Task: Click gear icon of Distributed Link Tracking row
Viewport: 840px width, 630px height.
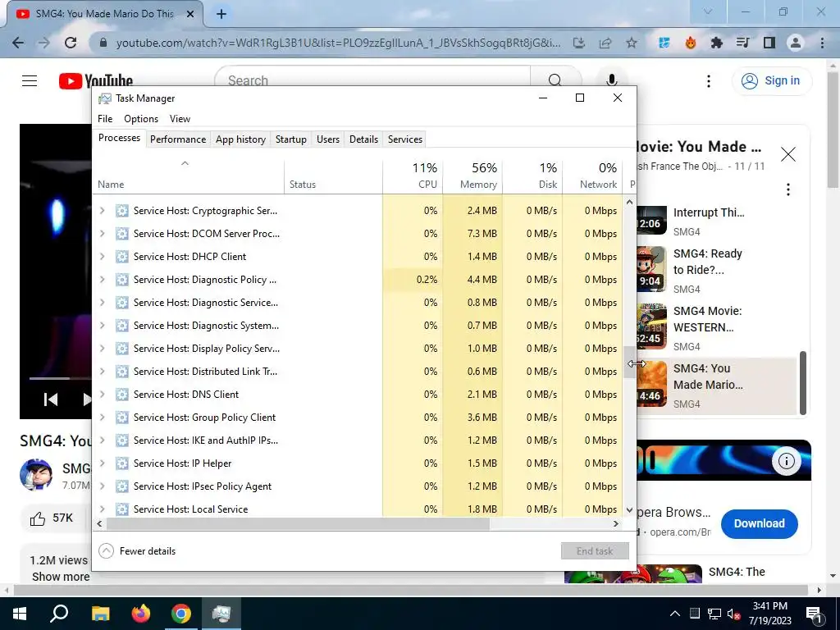Action: click(x=122, y=372)
